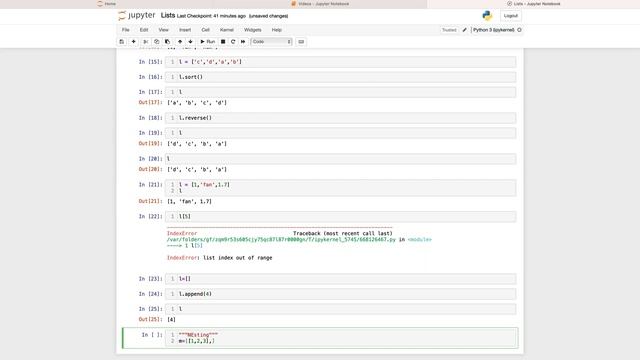Viewport: 640px width, 360px height.
Task: Insert a cell below with plus icon
Action: [x=133, y=42]
